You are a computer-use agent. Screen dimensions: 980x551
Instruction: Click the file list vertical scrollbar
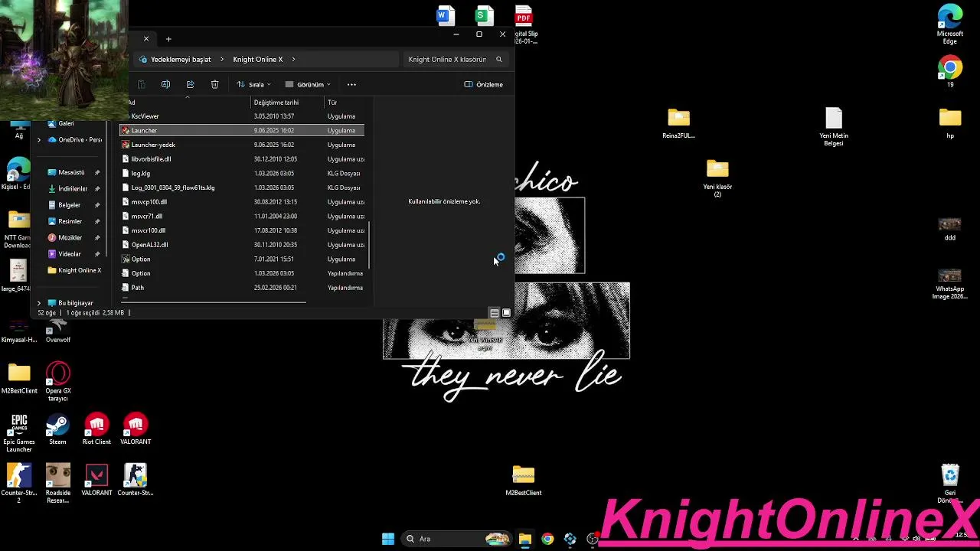point(369,245)
